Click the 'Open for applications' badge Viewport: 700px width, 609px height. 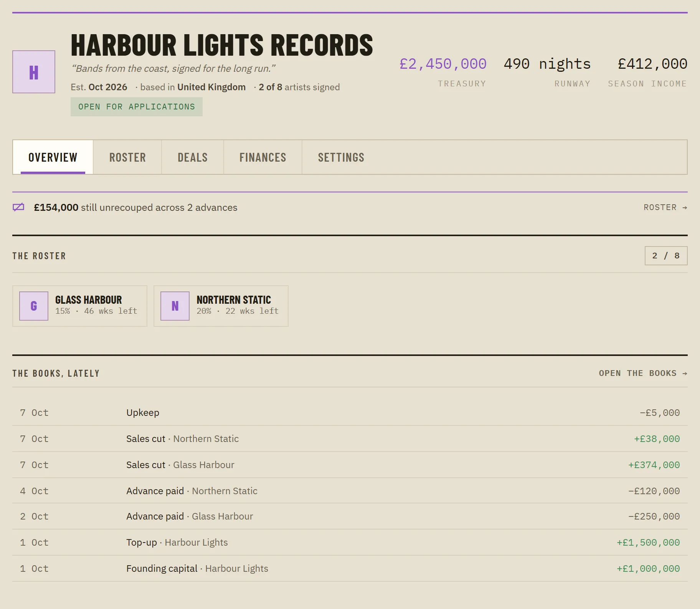point(137,107)
